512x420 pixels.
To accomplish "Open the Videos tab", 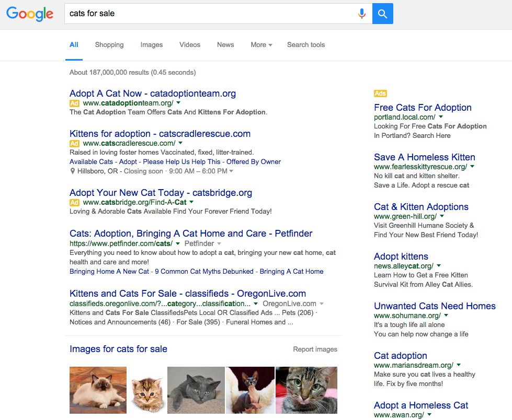I will click(190, 45).
